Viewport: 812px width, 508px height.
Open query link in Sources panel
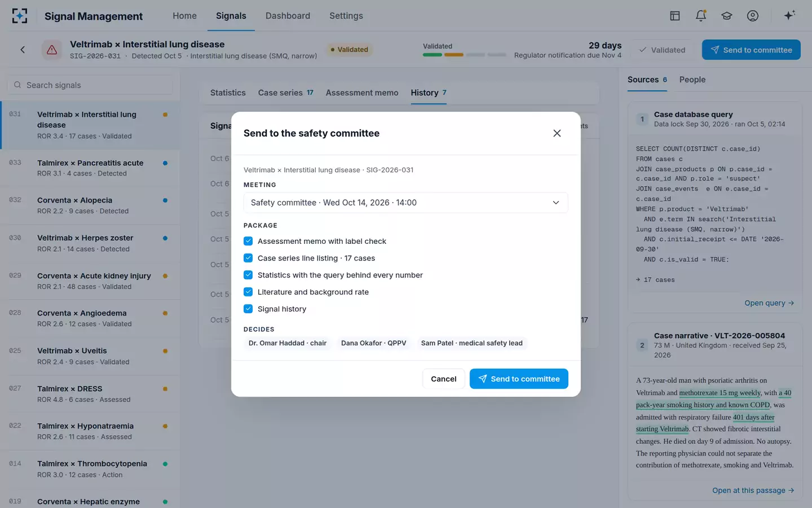click(x=769, y=303)
